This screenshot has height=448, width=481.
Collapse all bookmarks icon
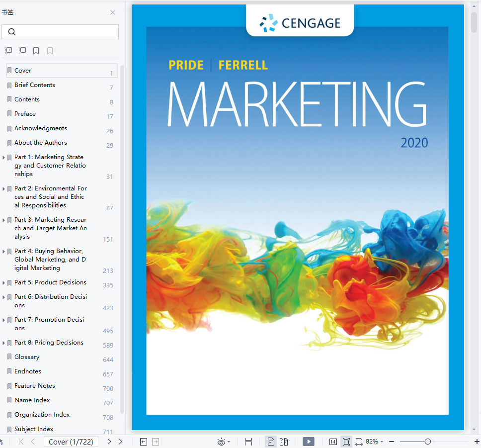(22, 51)
